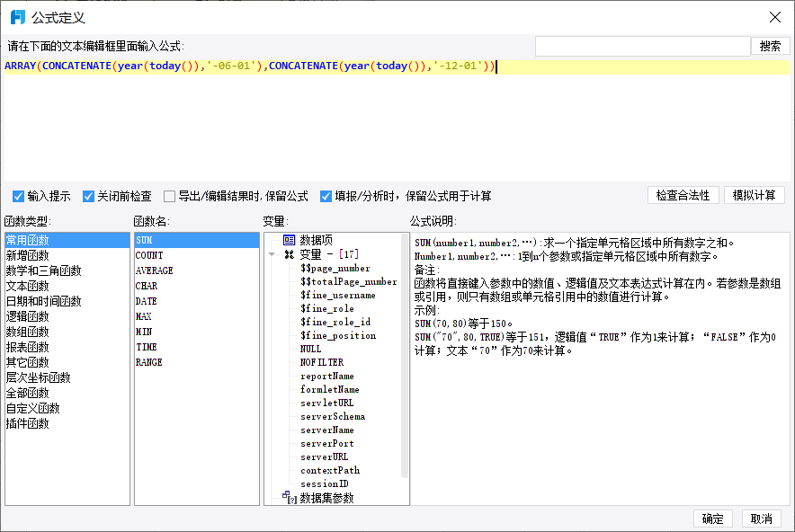Confirm with the 确定 button
The image size is (795, 532).
(712, 519)
